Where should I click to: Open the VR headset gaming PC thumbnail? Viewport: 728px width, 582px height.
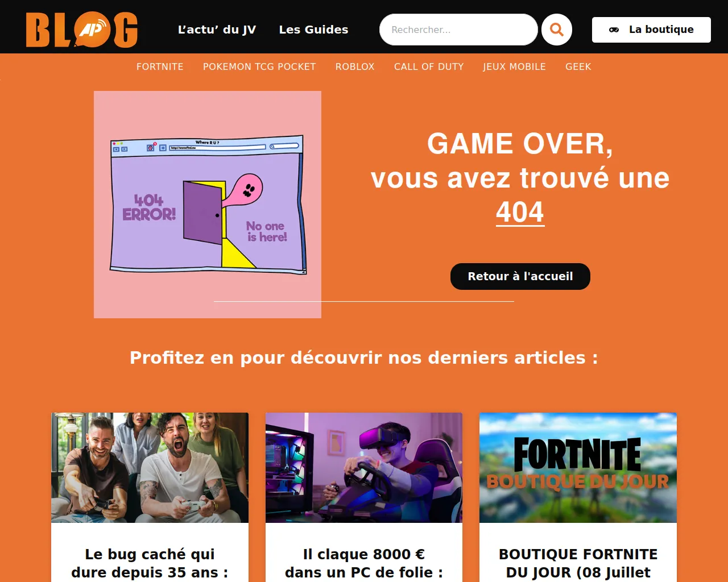(364, 468)
